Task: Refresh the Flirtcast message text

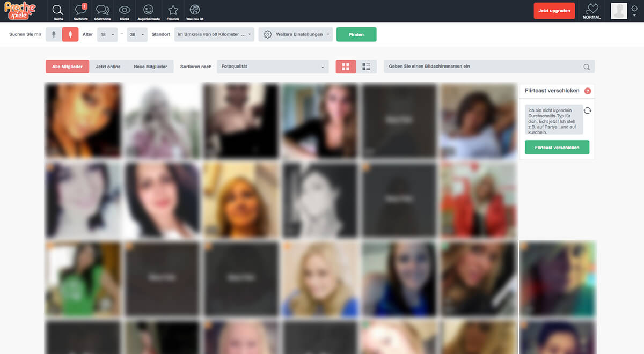Action: [x=587, y=110]
